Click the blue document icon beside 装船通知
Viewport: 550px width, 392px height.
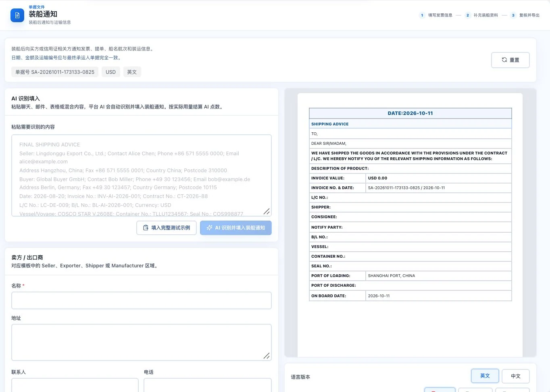17,15
